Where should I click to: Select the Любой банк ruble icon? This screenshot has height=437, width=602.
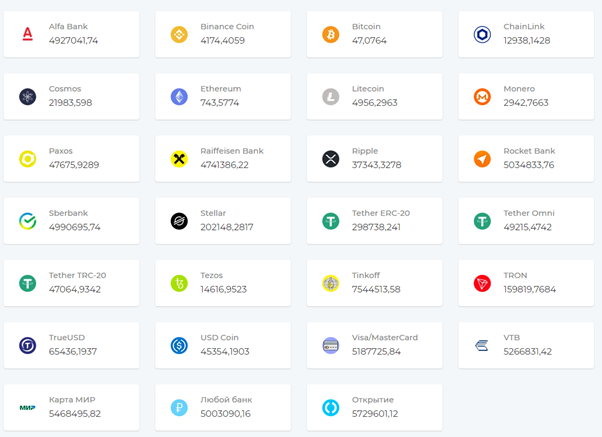click(x=179, y=407)
